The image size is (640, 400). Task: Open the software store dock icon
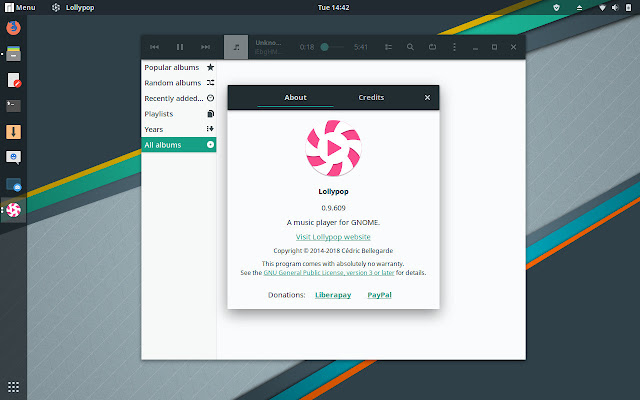[x=13, y=184]
